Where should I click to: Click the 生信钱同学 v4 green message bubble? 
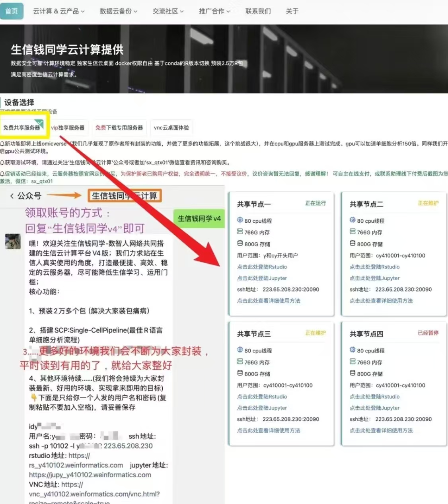click(199, 218)
